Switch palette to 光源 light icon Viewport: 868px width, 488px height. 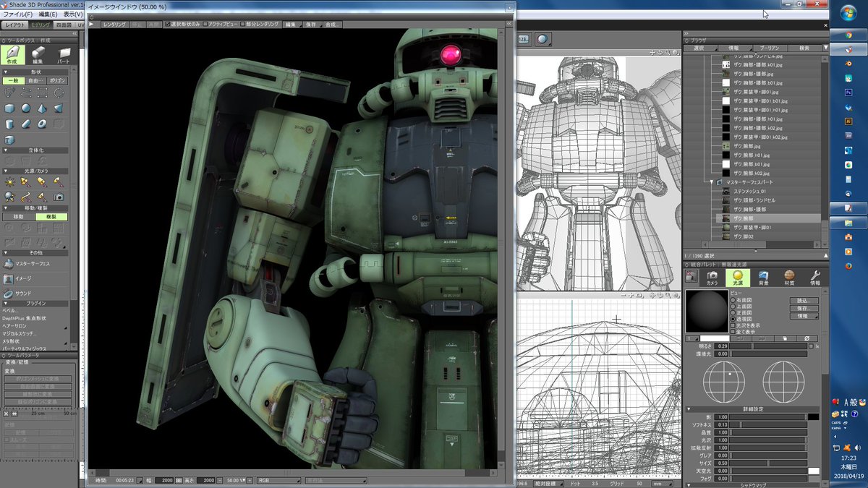(737, 278)
